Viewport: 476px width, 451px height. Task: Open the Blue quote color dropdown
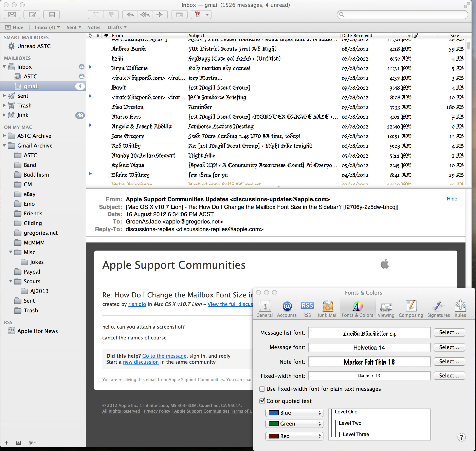pos(294,413)
